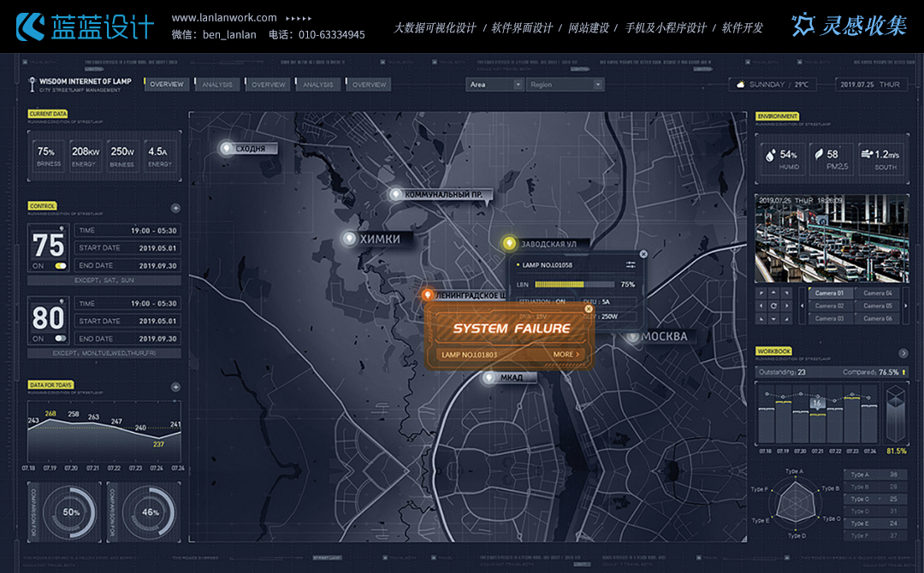The height and width of the screenshot is (573, 924).
Task: Toggle the ON switch under lamp 75
Action: coord(61,266)
